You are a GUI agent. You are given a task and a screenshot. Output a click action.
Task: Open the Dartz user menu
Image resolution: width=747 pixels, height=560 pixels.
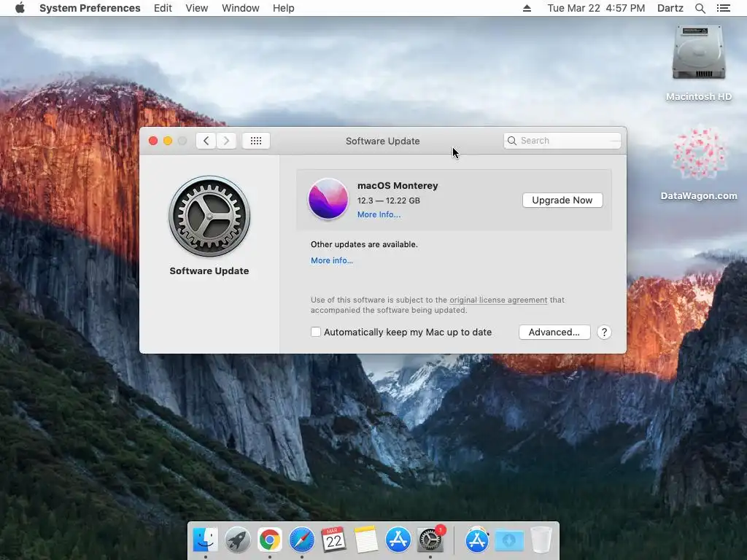click(670, 8)
